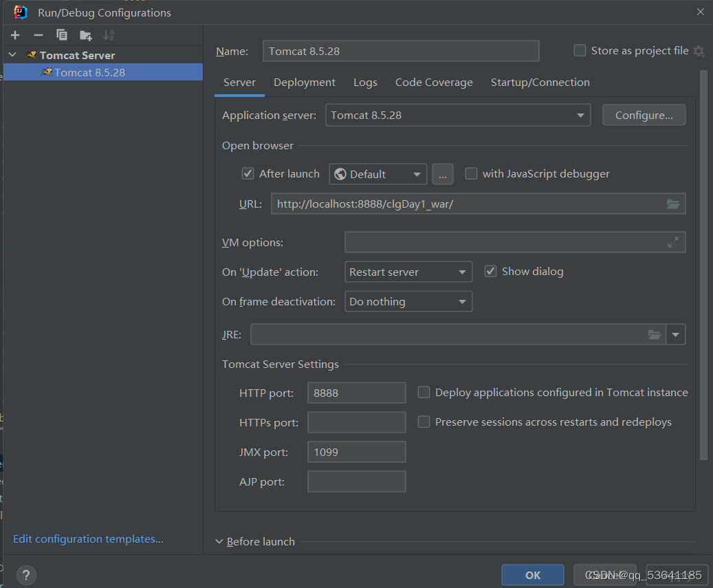
Task: Enable Preserve sessions across restarts and redeploys
Action: click(x=424, y=422)
